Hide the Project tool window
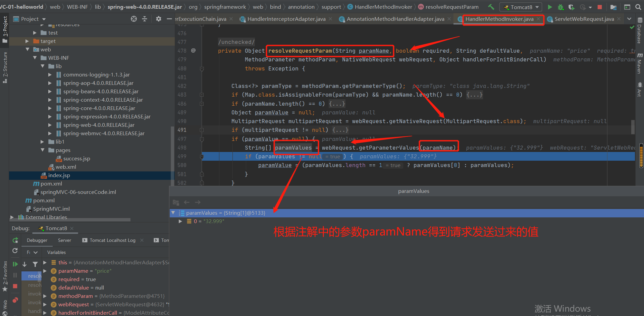The image size is (644, 316). pos(169,19)
